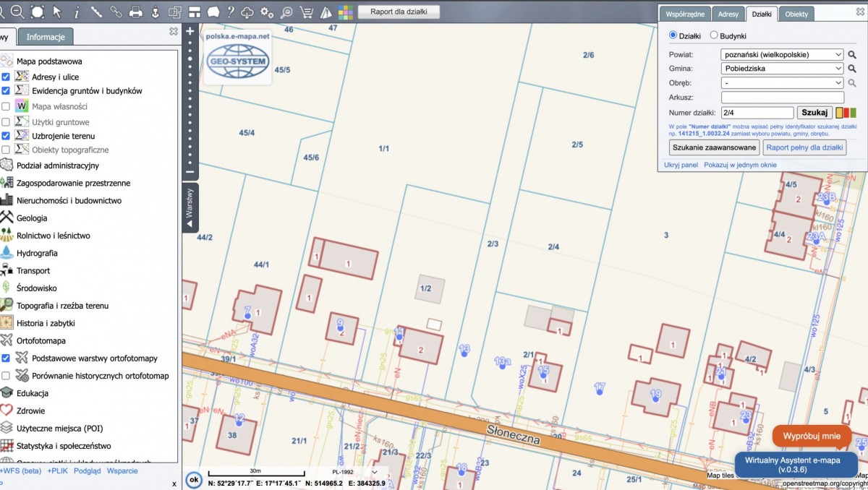Switch to the Adresy tab
This screenshot has width=868, height=490.
(x=728, y=14)
